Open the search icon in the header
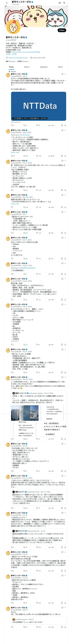The width and height of the screenshot is (72, 644). pos(64,3)
